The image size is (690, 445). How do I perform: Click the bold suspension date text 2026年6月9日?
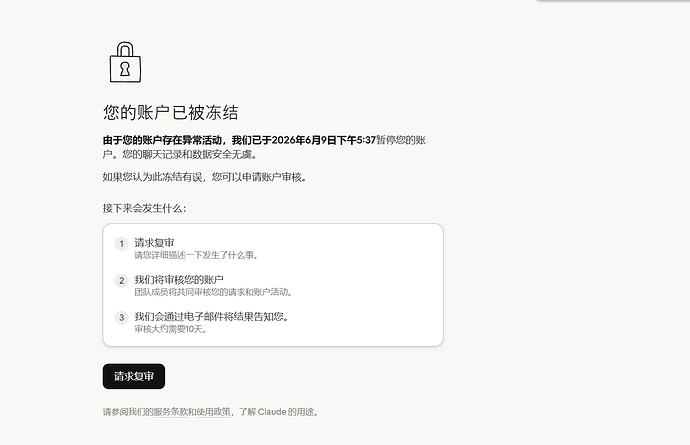click(304, 140)
